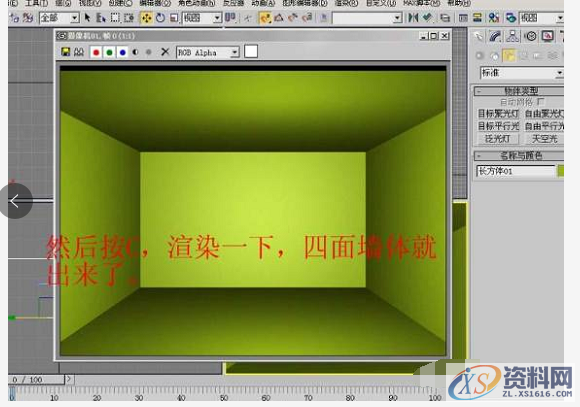The image size is (580, 407).
Task: Open the 工具(T) menu
Action: (x=36, y=3)
